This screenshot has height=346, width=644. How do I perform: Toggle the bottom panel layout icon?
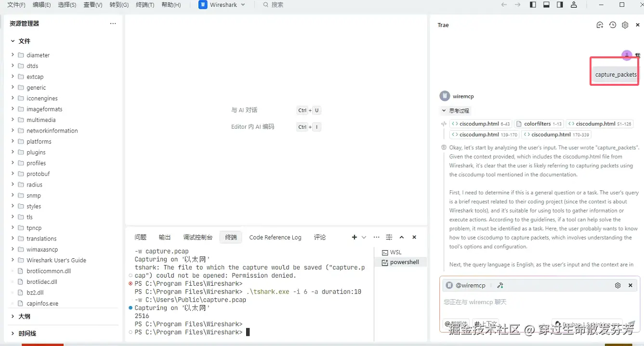tap(546, 5)
